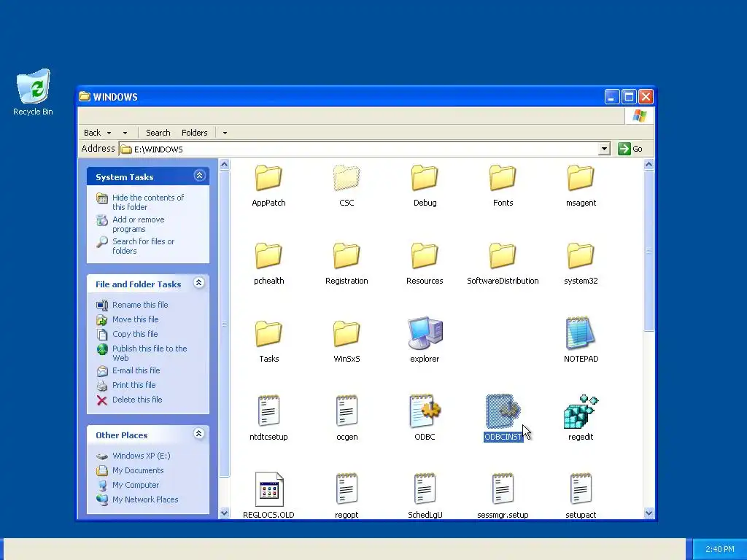Select the setupact file icon
The image size is (747, 560).
point(581,489)
